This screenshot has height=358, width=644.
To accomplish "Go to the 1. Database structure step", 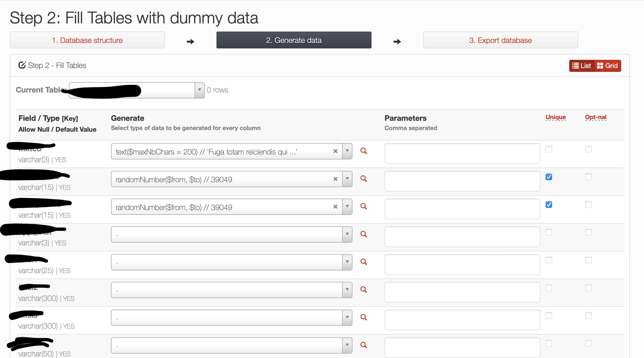I will 87,40.
